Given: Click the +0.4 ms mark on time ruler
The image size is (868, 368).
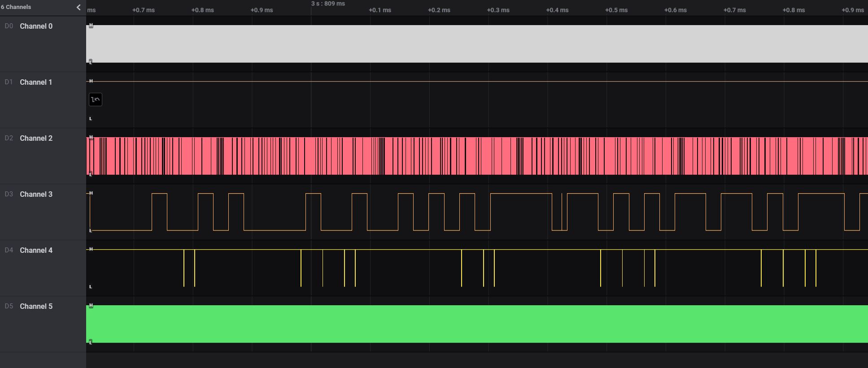Looking at the screenshot, I should 557,10.
